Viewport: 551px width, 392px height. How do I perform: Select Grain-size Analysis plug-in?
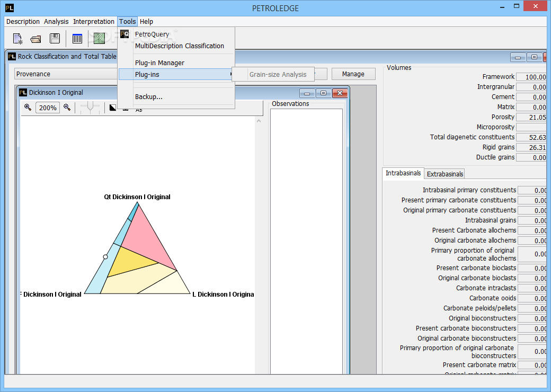(x=273, y=75)
